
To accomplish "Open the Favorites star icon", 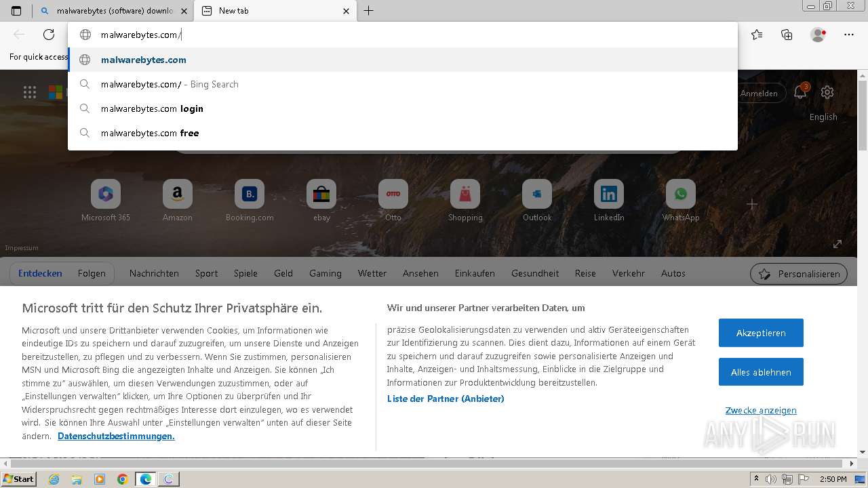I will coord(757,35).
